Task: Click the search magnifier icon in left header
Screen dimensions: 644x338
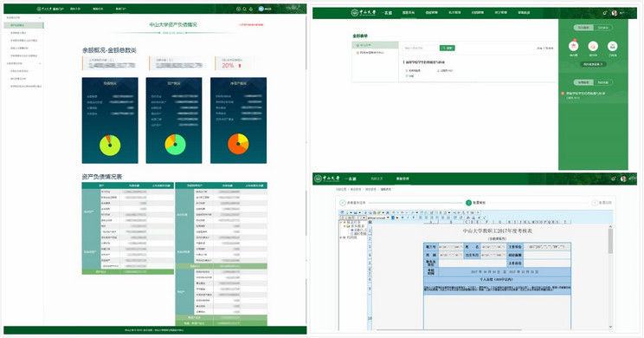Action: (x=245, y=9)
